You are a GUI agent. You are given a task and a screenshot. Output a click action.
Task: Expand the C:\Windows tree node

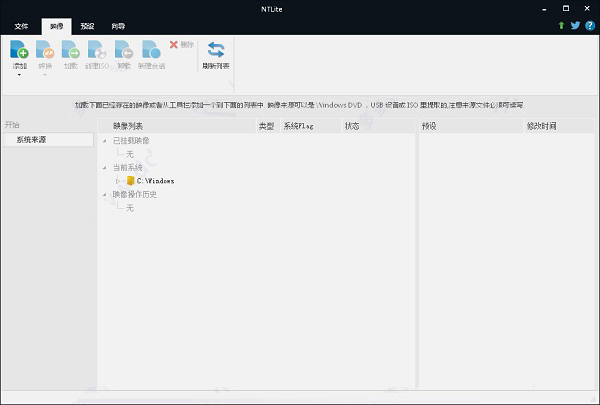pos(118,181)
